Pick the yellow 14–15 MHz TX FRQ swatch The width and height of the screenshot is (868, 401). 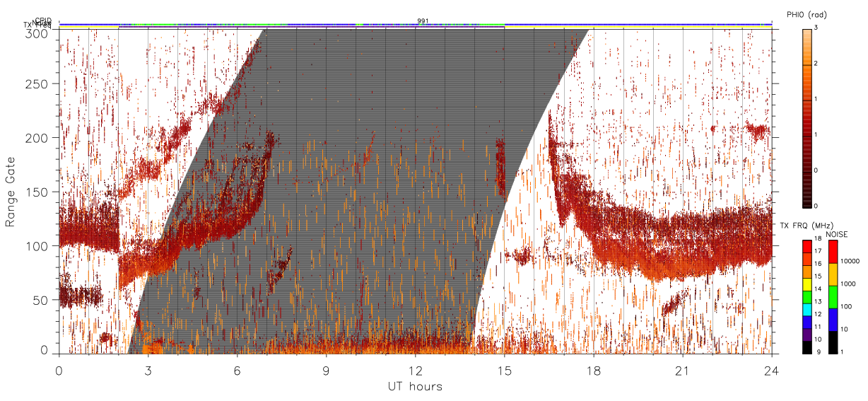pyautogui.click(x=807, y=284)
